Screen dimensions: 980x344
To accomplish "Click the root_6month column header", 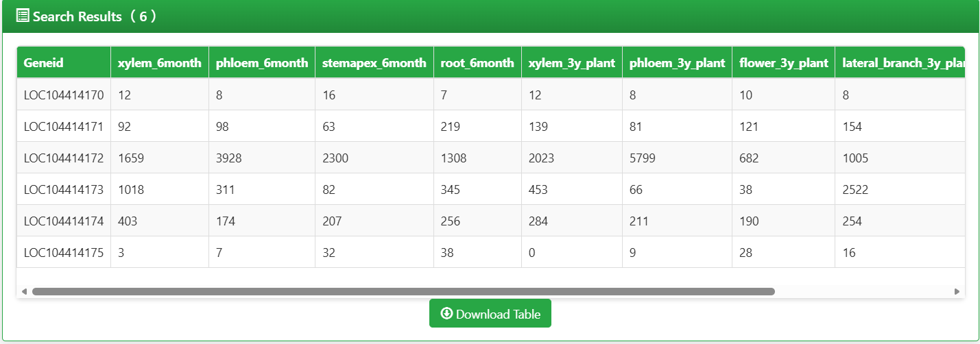I will pos(477,63).
